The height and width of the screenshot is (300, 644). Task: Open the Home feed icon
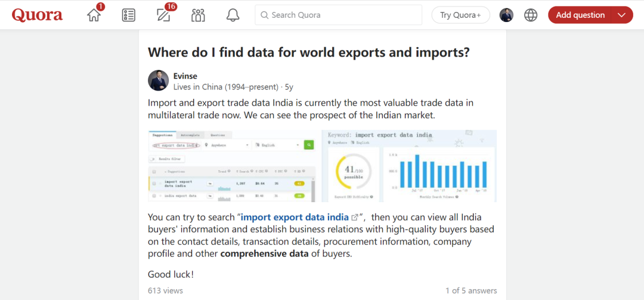click(x=94, y=15)
